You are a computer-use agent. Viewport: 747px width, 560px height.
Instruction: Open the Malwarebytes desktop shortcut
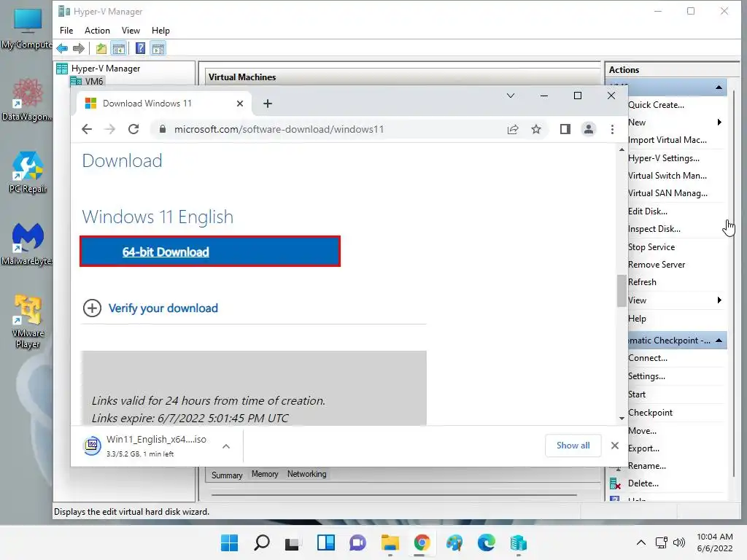[x=28, y=244]
